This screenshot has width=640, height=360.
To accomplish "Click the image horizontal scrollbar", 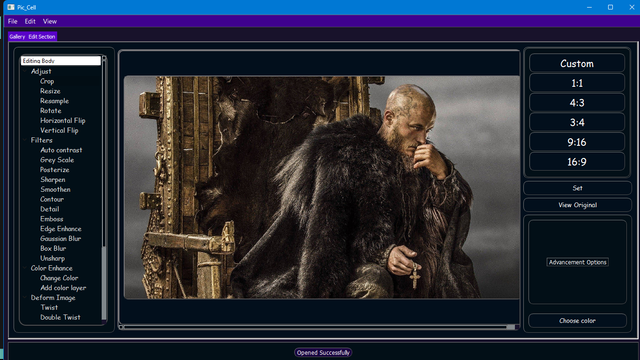I will (318, 327).
